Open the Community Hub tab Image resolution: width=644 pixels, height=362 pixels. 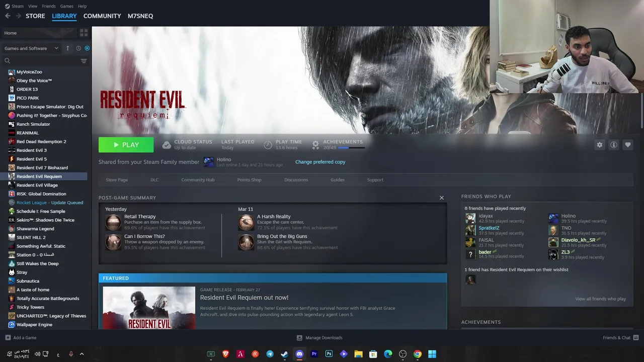click(x=198, y=180)
